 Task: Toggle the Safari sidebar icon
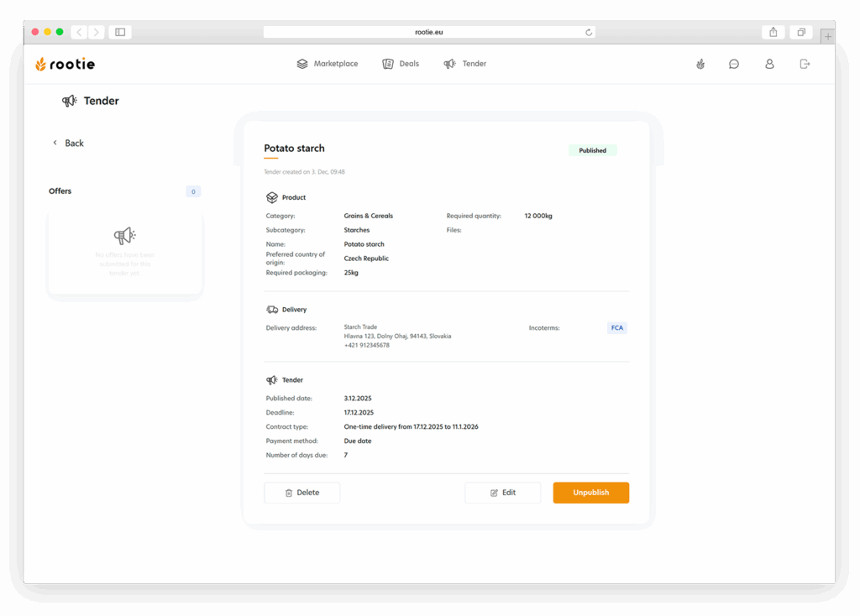pyautogui.click(x=120, y=32)
